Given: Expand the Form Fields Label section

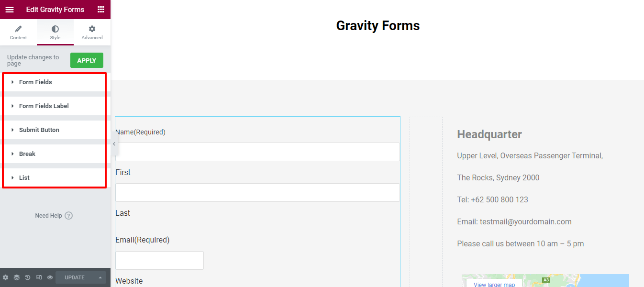Looking at the screenshot, I should pyautogui.click(x=54, y=106).
